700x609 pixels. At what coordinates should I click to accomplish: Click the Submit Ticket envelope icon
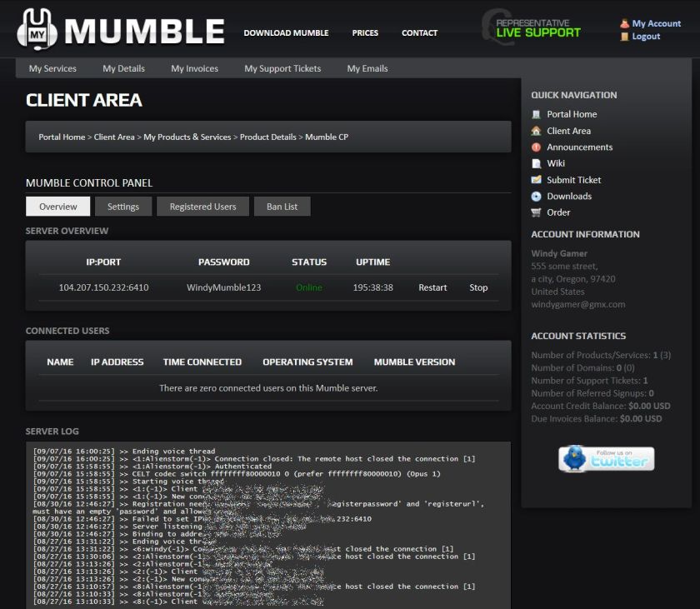pos(537,180)
